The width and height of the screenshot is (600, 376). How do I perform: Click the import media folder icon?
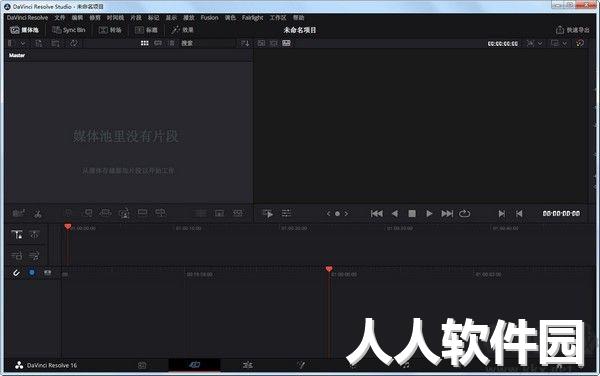point(55,43)
